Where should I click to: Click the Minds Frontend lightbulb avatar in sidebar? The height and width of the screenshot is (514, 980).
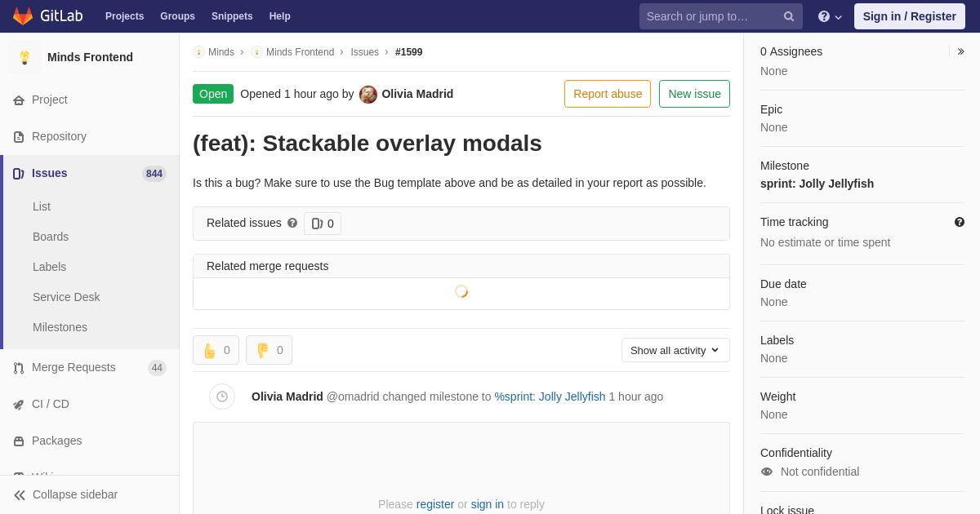pyautogui.click(x=24, y=57)
